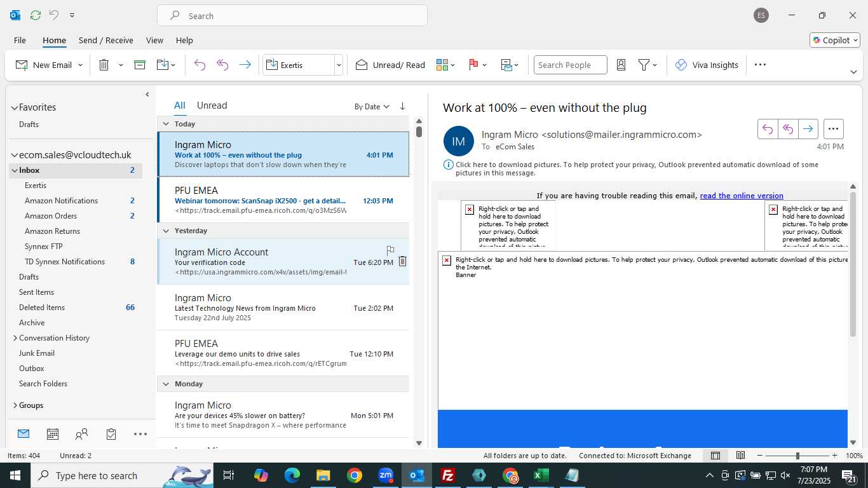This screenshot has width=868, height=488.
Task: Open the Tasks clipboard icon
Action: coord(111,434)
